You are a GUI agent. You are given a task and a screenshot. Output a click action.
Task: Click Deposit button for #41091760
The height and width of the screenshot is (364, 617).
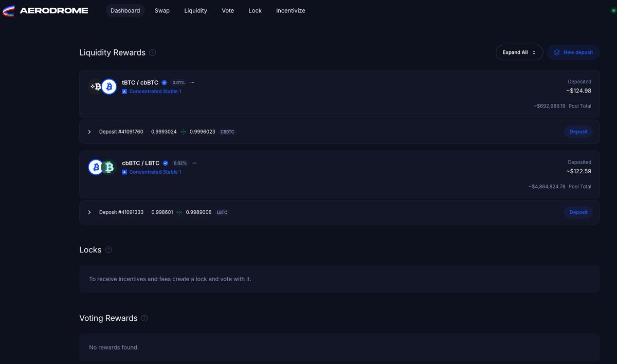pos(578,132)
